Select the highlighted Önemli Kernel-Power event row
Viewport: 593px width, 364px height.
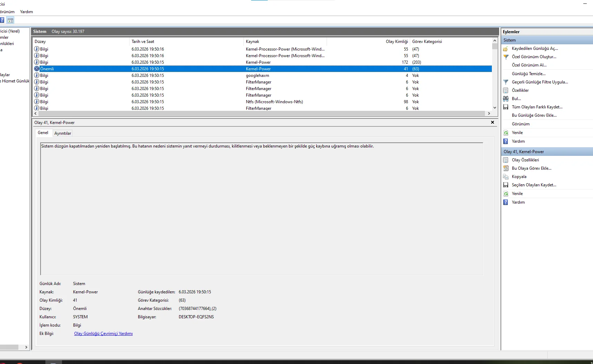pyautogui.click(x=262, y=69)
